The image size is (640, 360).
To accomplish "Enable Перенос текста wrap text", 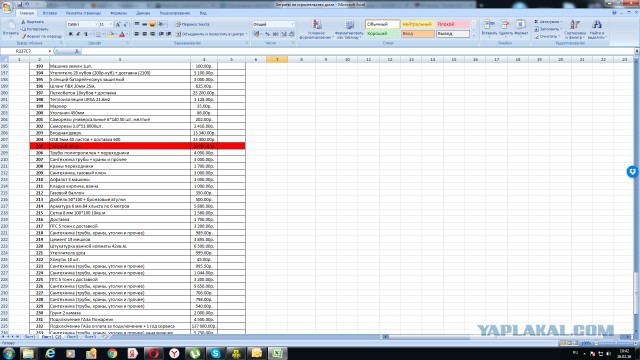I will tap(193, 24).
